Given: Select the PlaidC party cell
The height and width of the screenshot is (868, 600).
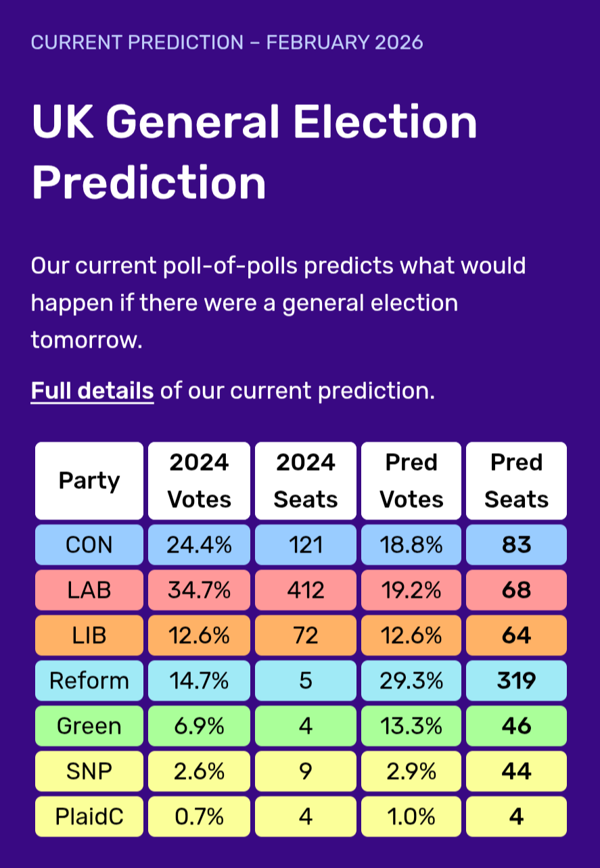Looking at the screenshot, I should click(x=89, y=816).
